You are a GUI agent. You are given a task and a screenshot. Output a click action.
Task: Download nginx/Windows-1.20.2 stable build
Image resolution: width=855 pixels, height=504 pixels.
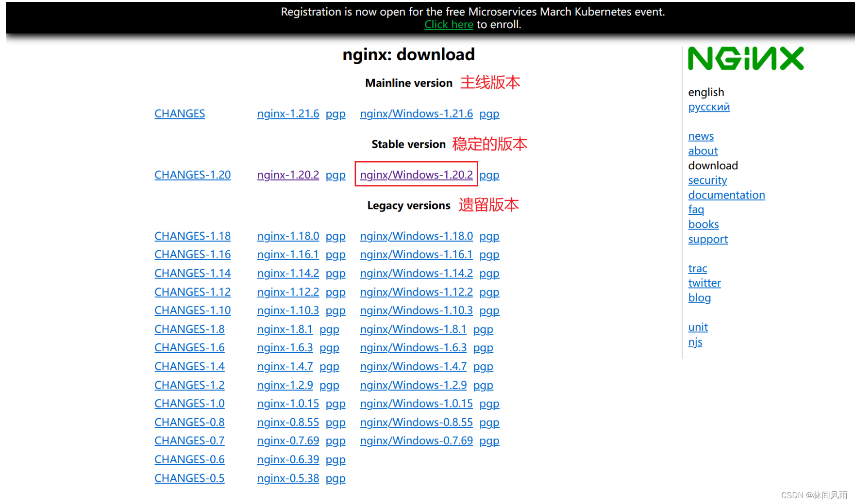pyautogui.click(x=416, y=175)
